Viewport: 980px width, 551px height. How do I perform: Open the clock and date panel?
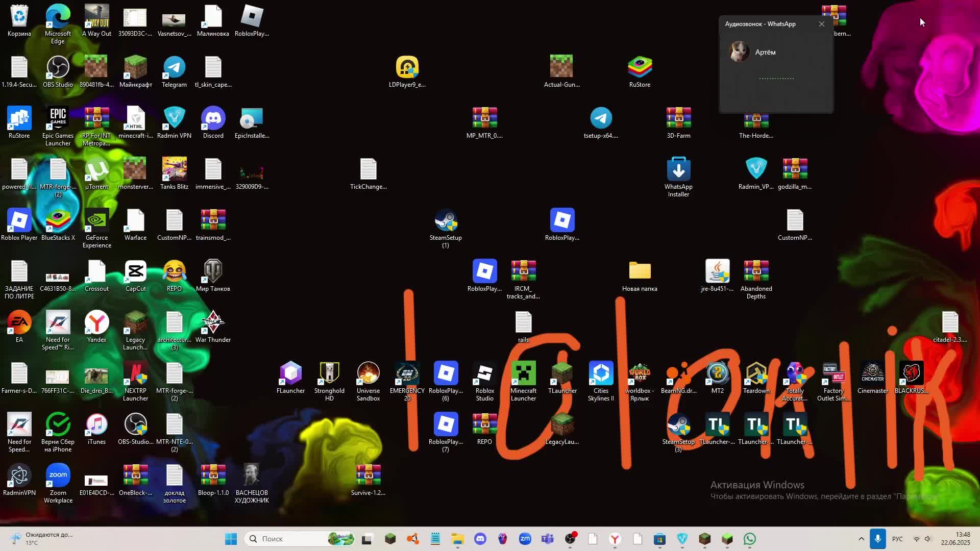pos(955,539)
